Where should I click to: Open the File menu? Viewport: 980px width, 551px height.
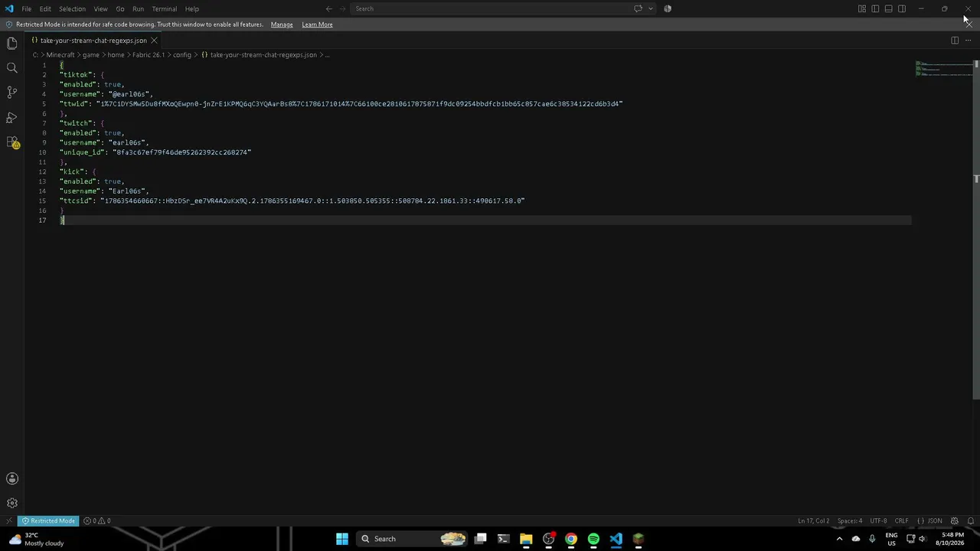(26, 8)
